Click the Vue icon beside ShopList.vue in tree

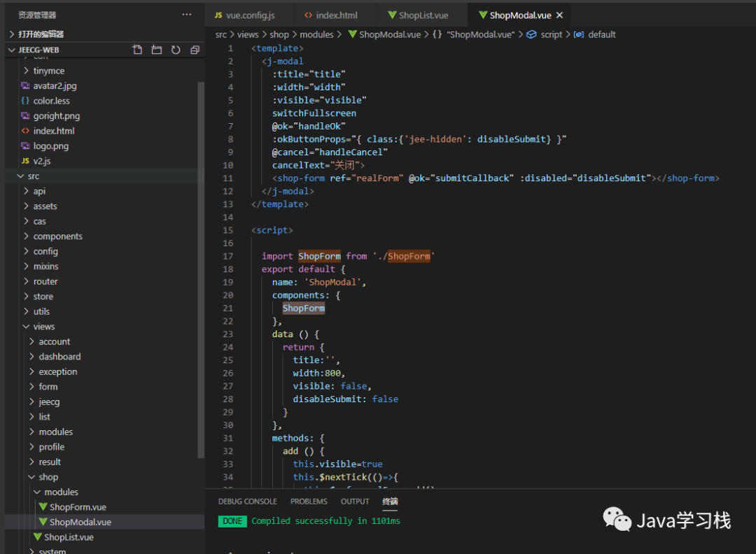(38, 537)
